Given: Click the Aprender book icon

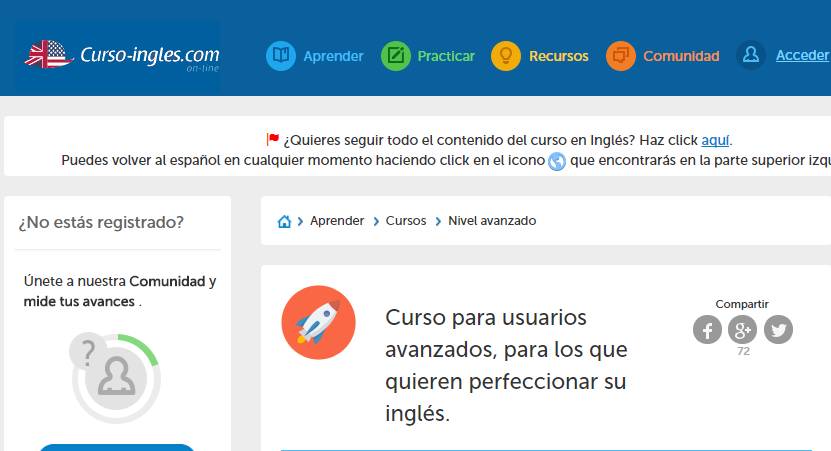Looking at the screenshot, I should [x=281, y=56].
